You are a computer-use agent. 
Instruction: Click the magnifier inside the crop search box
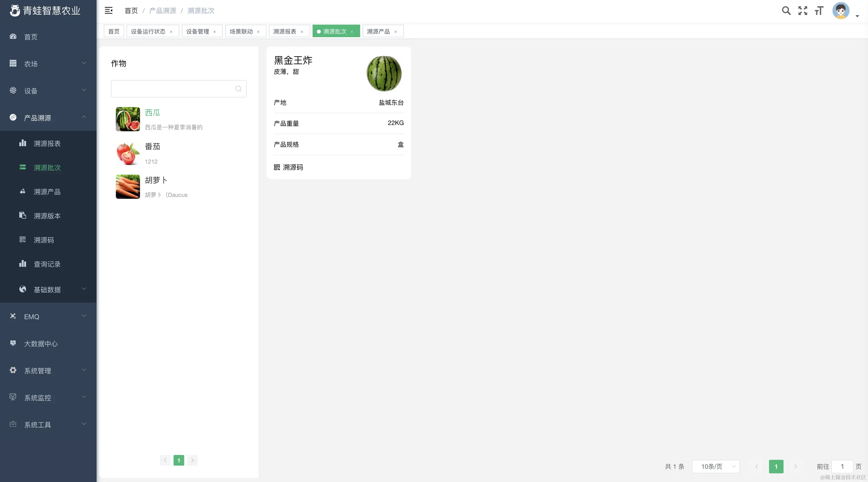coord(238,89)
